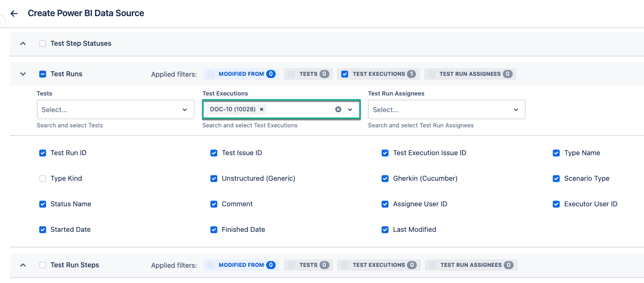Open the Test Run Assignees dropdown
Image resolution: width=644 pixels, height=283 pixels.
click(x=446, y=109)
